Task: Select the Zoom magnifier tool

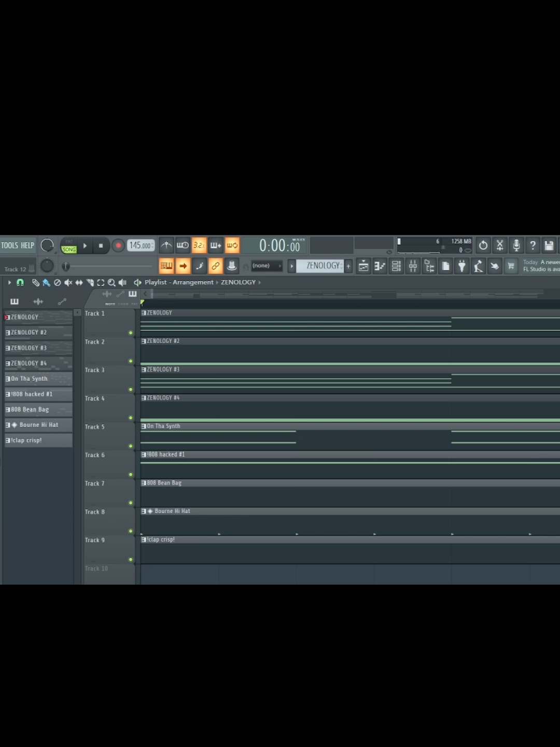Action: point(111,283)
